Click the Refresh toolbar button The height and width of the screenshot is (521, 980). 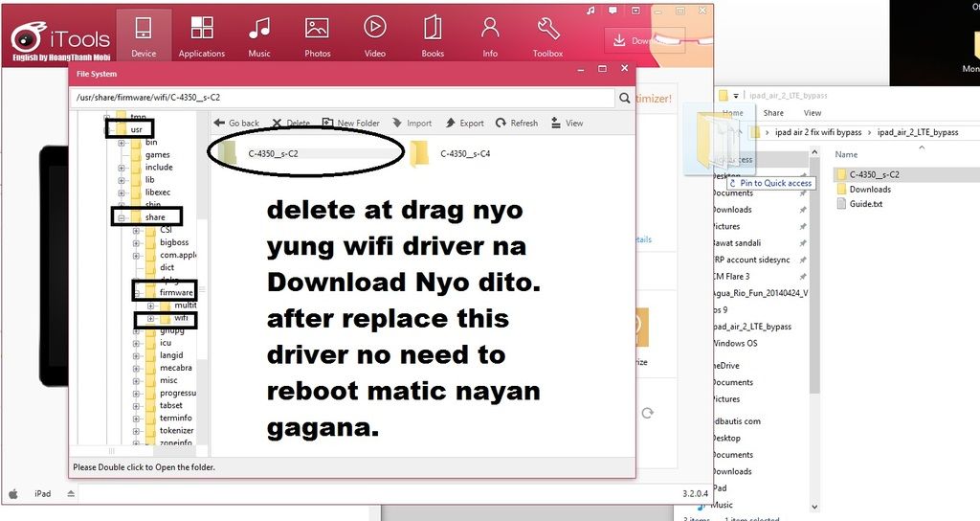click(516, 124)
